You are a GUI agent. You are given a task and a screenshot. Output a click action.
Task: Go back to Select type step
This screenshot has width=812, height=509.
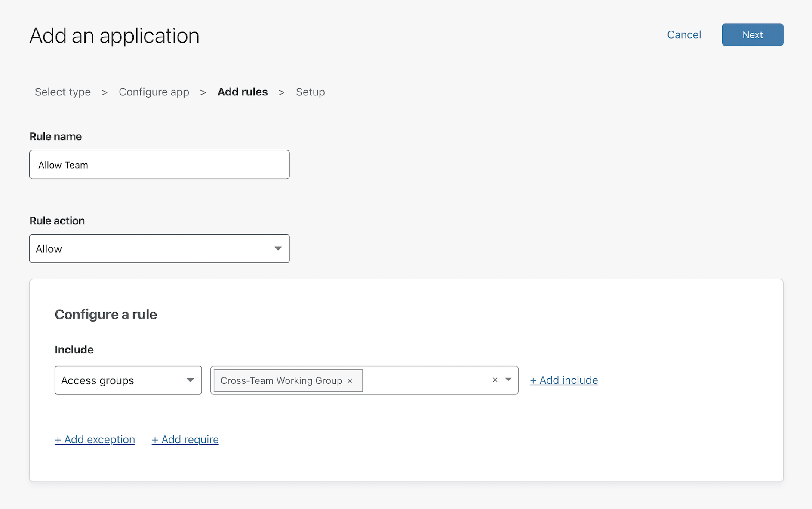[x=63, y=92]
